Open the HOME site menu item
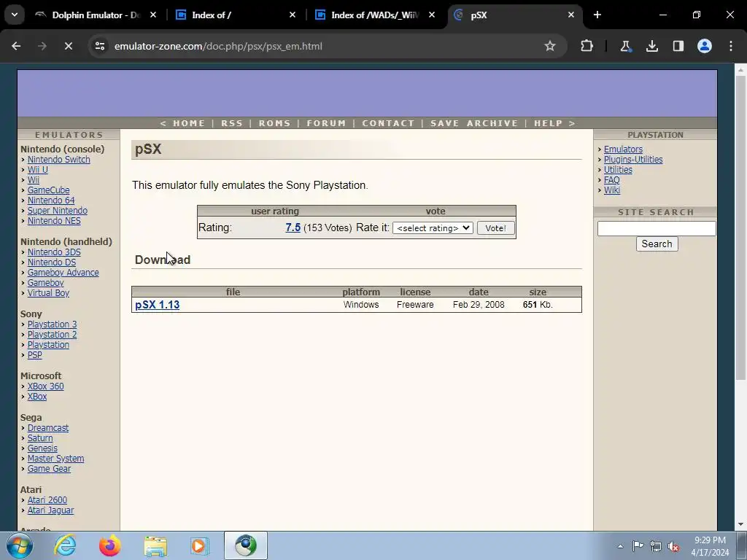Viewport: 747px width, 560px height. (189, 123)
